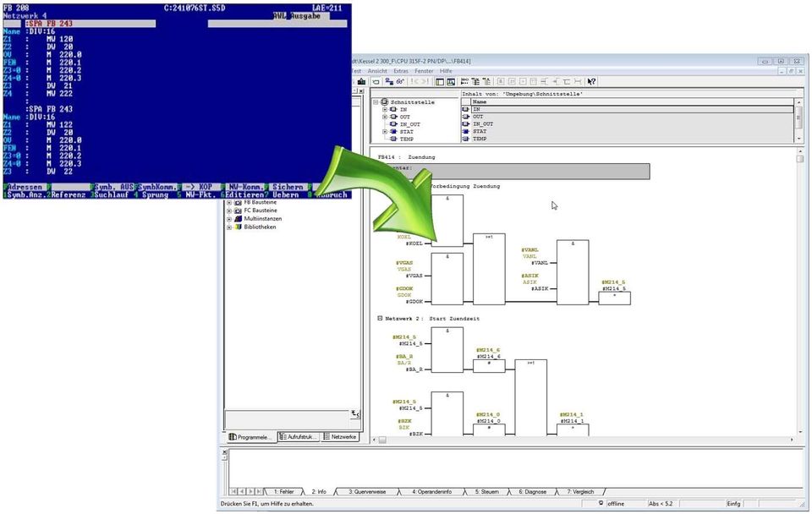Open the 1: Fehler output tab
Viewport: 812px width, 514px height.
(x=284, y=492)
